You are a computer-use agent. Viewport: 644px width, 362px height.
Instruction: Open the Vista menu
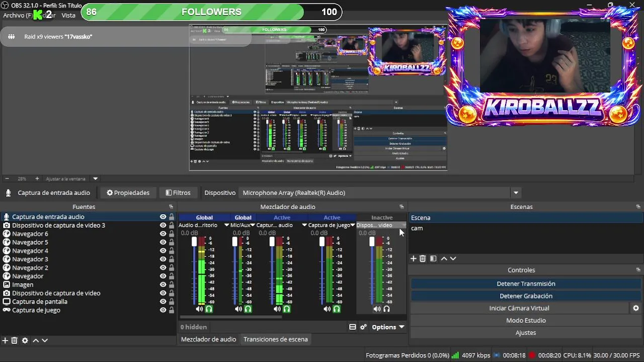[x=68, y=15]
